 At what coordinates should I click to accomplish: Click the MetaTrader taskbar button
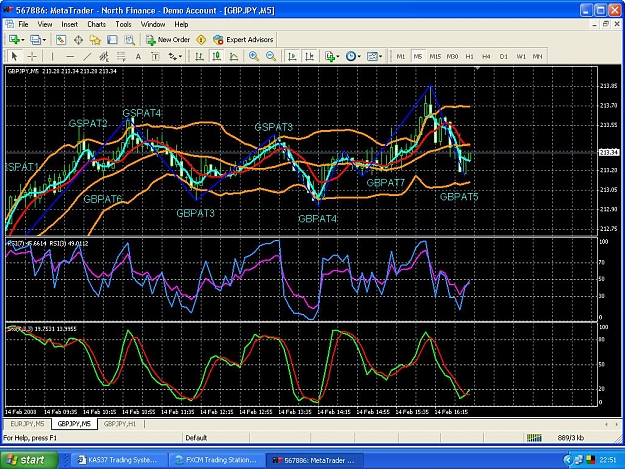pyautogui.click(x=315, y=460)
